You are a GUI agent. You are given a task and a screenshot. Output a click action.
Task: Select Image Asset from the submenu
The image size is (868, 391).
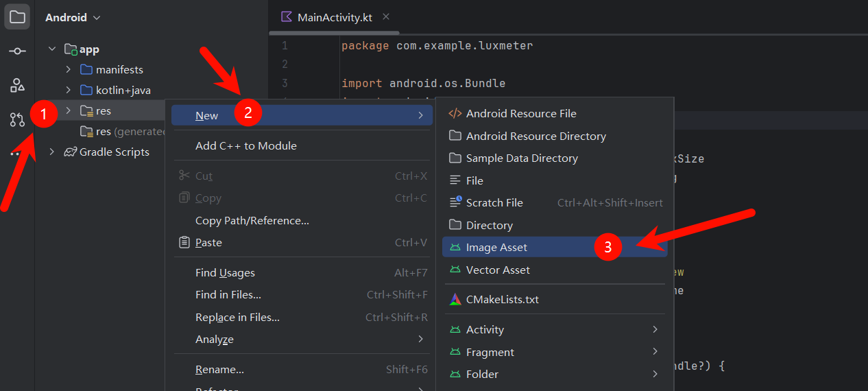tap(496, 248)
